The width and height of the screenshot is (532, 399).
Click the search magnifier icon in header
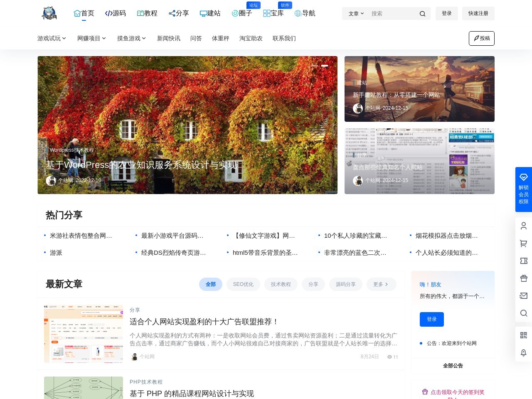coord(422,14)
